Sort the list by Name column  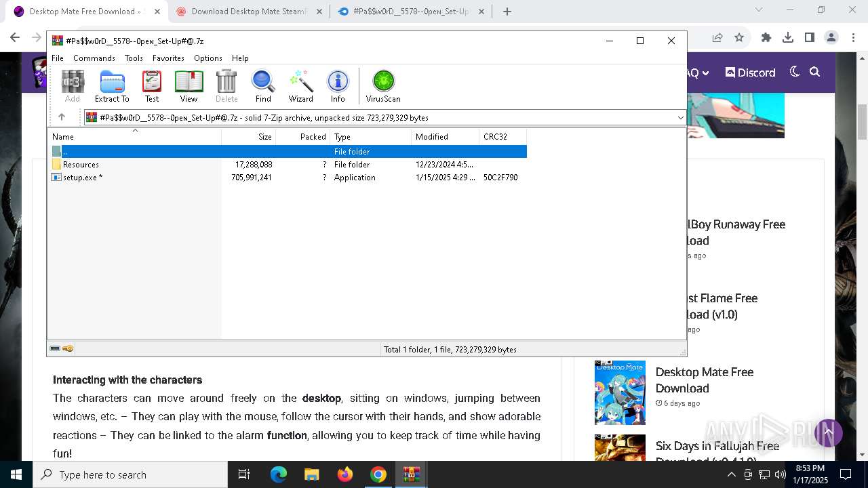[134, 136]
